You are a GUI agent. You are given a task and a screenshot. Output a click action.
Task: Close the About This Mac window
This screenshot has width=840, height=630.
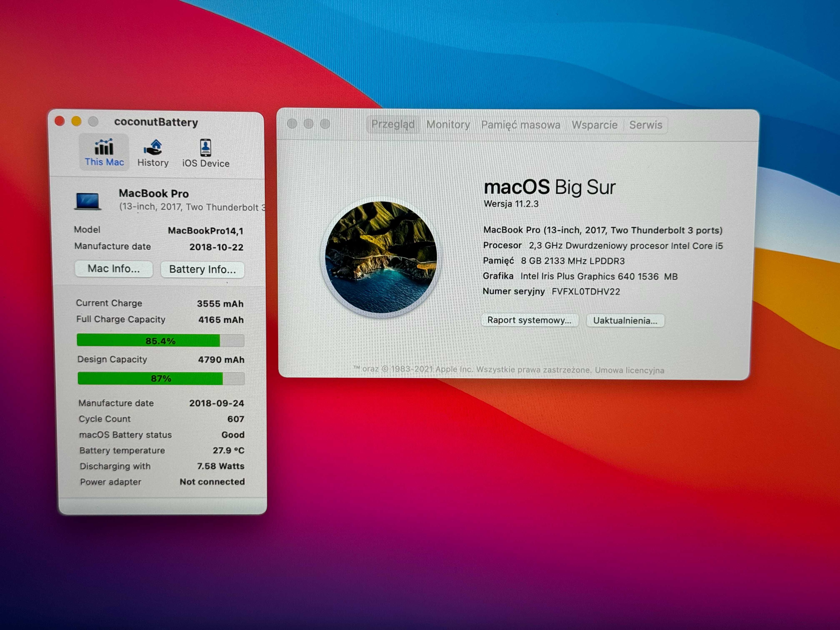pos(292,123)
